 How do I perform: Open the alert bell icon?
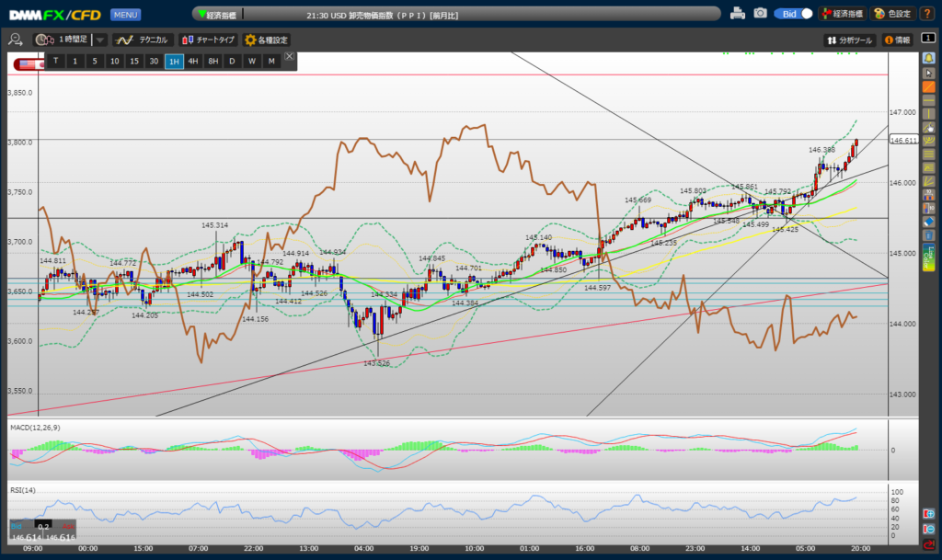coord(929,58)
